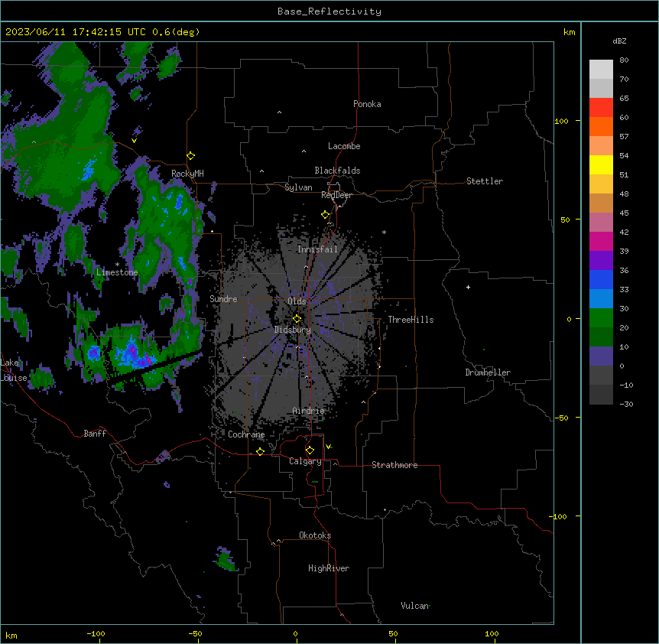This screenshot has height=644, width=659.
Task: Select the Strathmore label
Action: 394,465
